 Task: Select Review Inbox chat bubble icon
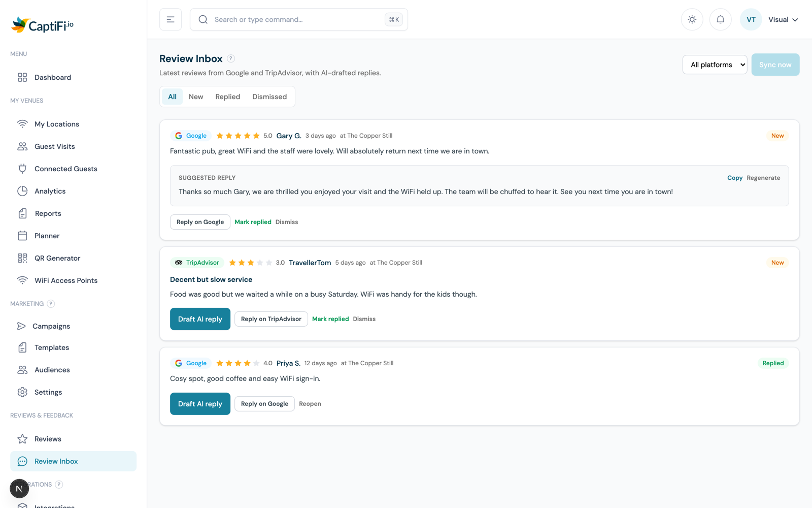(22, 461)
